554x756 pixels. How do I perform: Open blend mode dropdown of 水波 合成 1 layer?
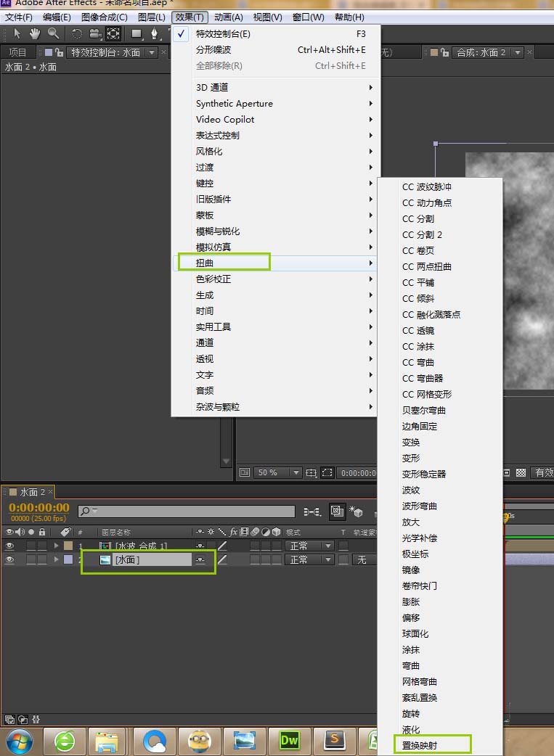point(310,546)
